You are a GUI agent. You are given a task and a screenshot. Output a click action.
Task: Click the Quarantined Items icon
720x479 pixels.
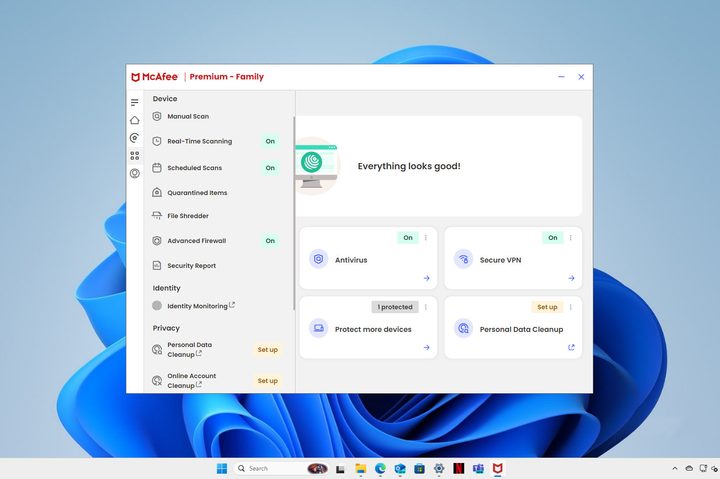tap(157, 192)
